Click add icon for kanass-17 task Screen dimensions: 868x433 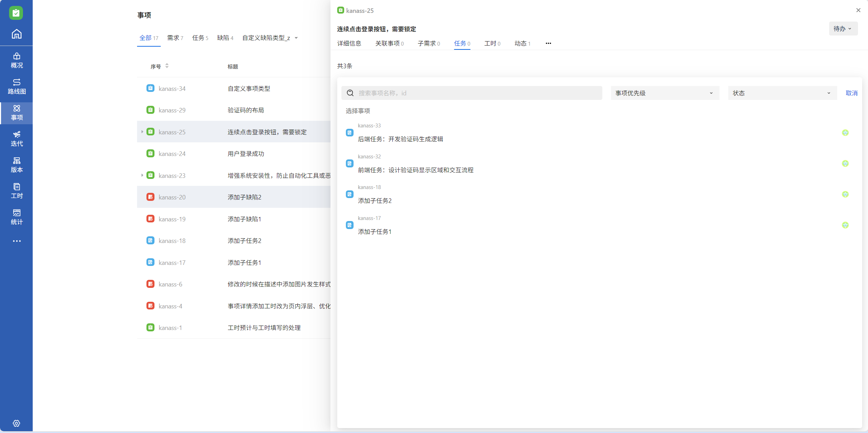point(845,225)
